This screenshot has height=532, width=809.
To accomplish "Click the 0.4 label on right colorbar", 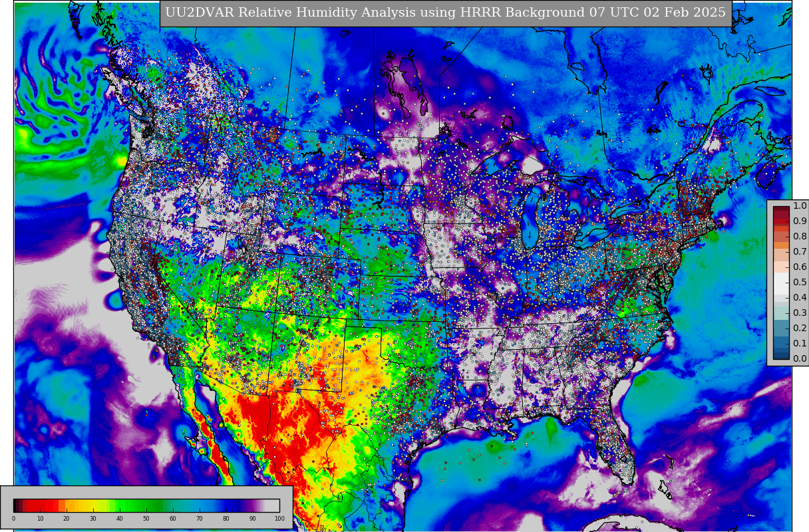I will point(800,298).
